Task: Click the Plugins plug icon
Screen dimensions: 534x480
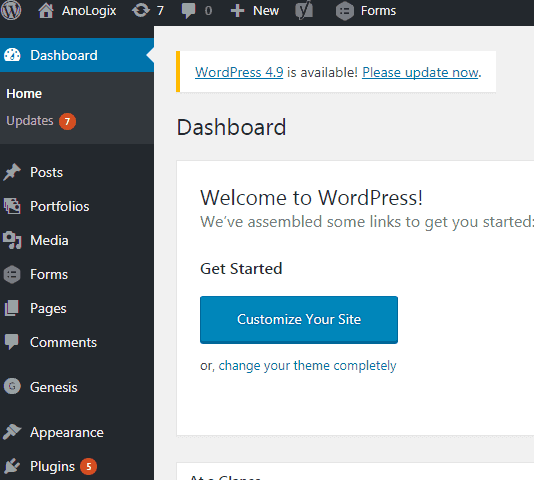Action: coord(12,466)
